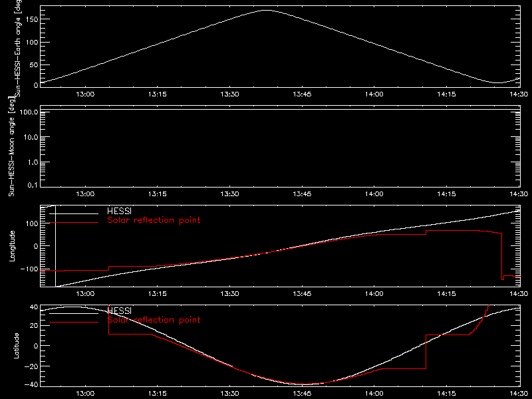
Task: Click 13:00 time label under Longitude plot
Action: [85, 294]
